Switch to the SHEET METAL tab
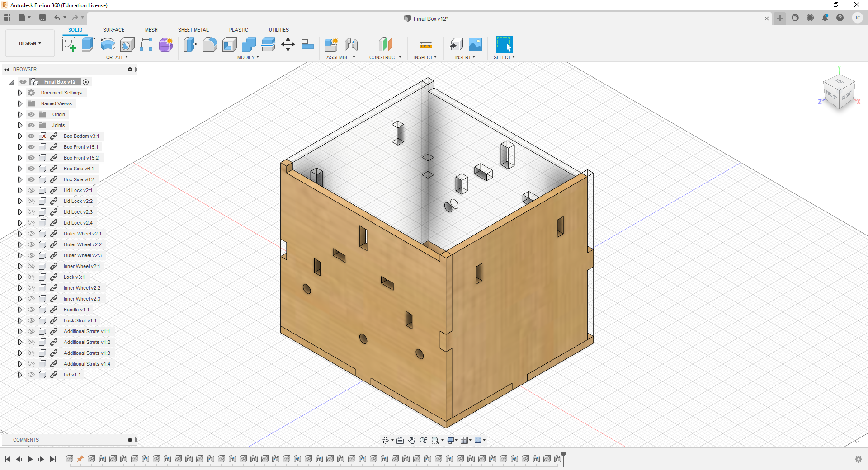This screenshot has height=470, width=868. (x=193, y=30)
